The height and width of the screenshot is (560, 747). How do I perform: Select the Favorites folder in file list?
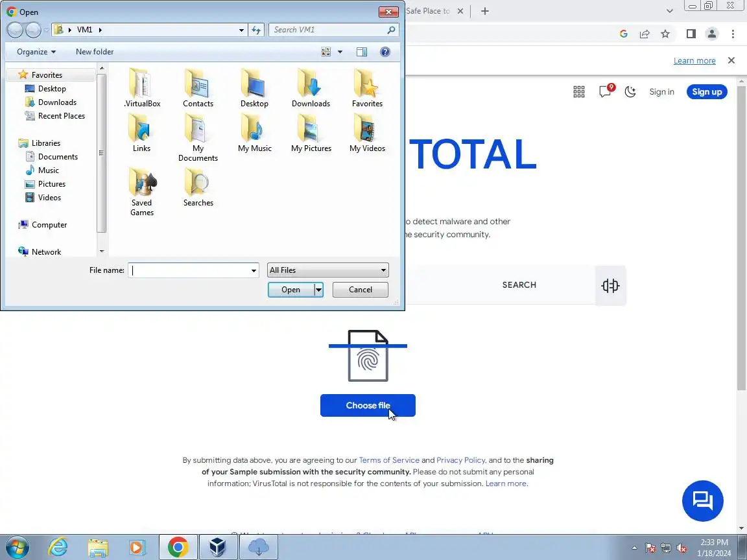pos(367,88)
